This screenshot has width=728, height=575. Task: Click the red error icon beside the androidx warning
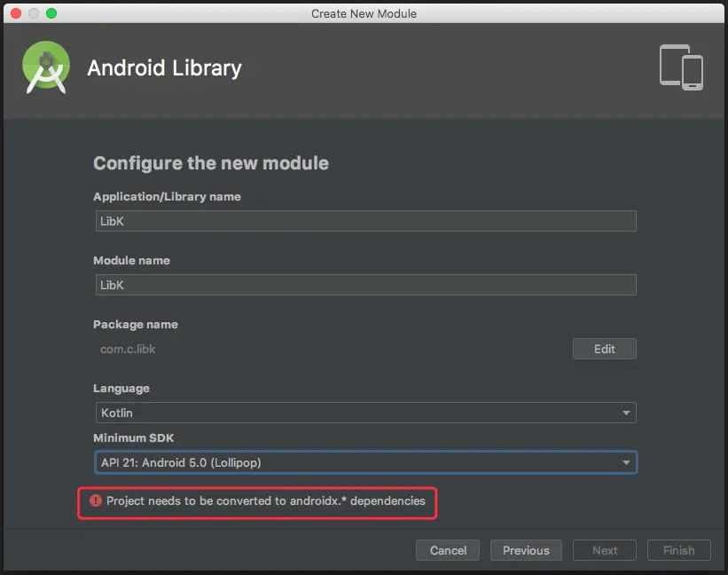pyautogui.click(x=96, y=500)
